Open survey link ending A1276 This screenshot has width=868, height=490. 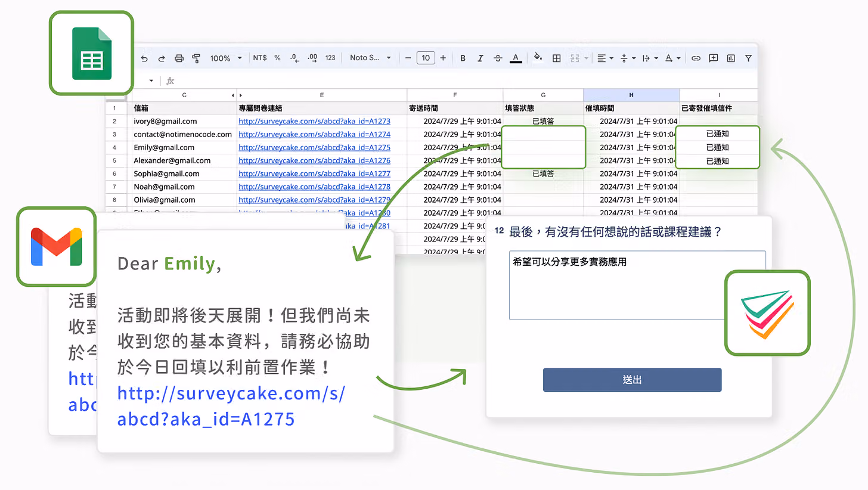pos(314,160)
